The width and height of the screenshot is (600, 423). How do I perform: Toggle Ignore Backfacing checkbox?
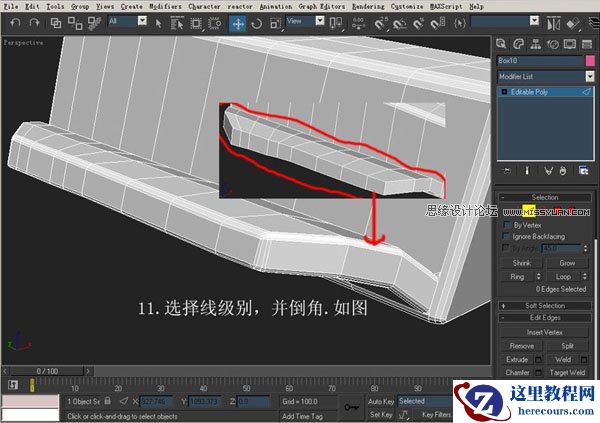(506, 236)
